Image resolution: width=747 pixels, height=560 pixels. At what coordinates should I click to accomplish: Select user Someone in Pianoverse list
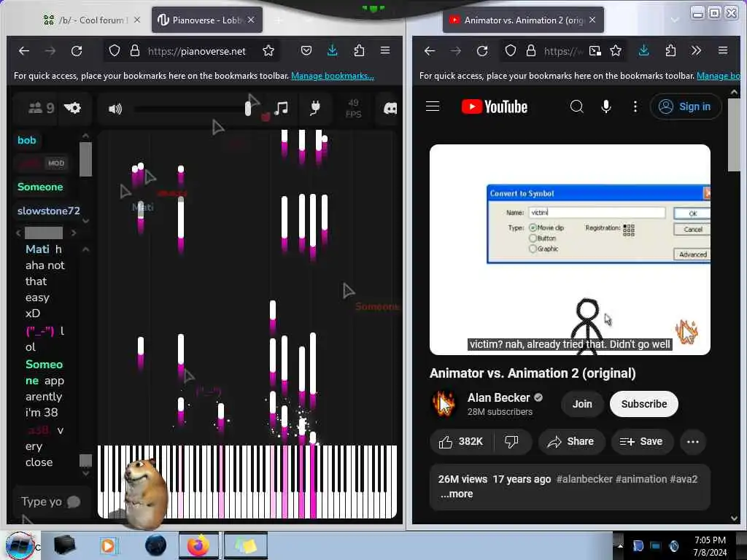(x=40, y=187)
